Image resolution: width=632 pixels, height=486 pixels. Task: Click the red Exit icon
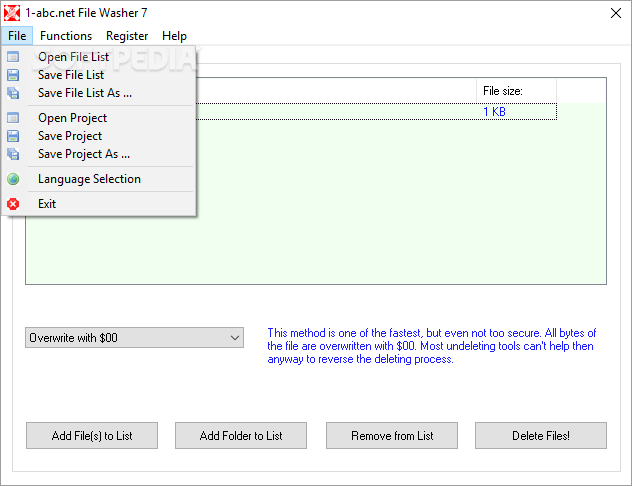point(13,204)
